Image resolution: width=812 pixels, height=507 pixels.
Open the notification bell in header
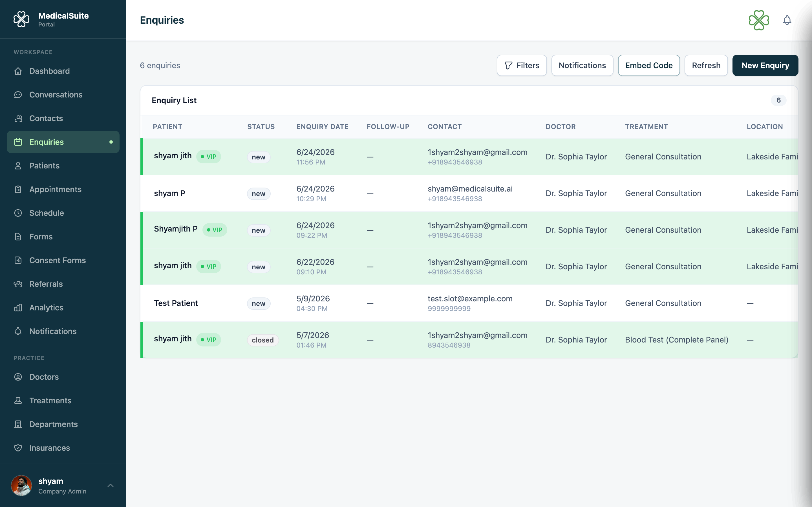point(787,20)
